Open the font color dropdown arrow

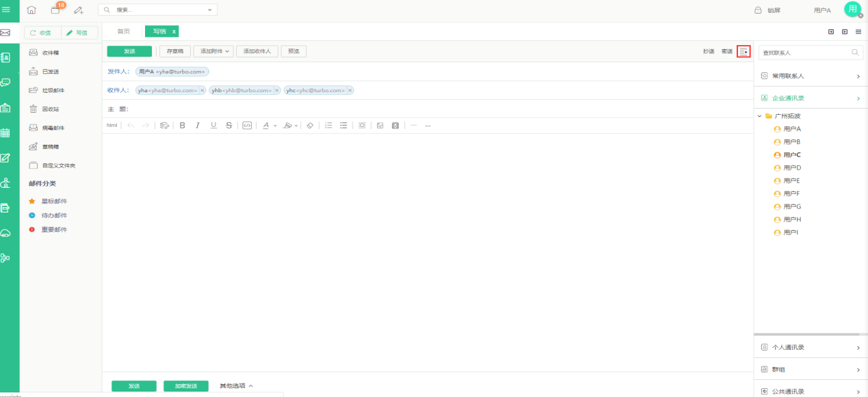275,126
